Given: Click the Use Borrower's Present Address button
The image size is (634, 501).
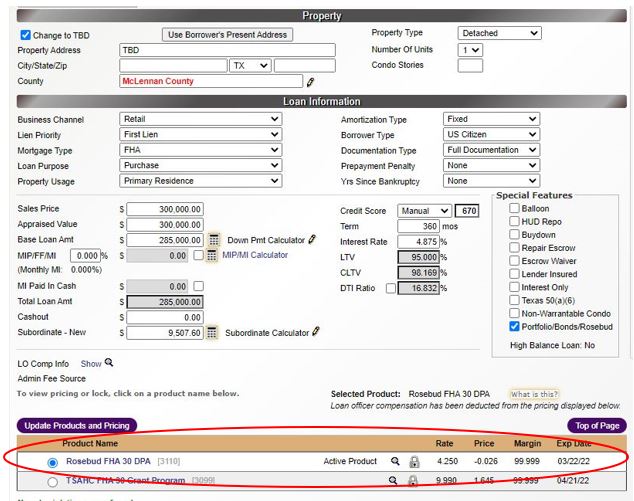Looking at the screenshot, I should click(227, 34).
